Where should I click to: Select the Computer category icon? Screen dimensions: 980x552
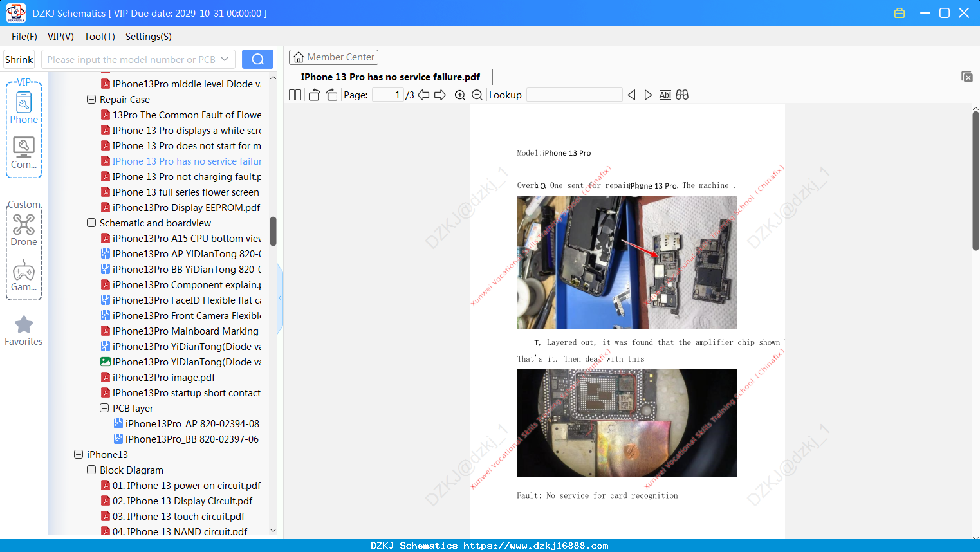[x=24, y=153]
